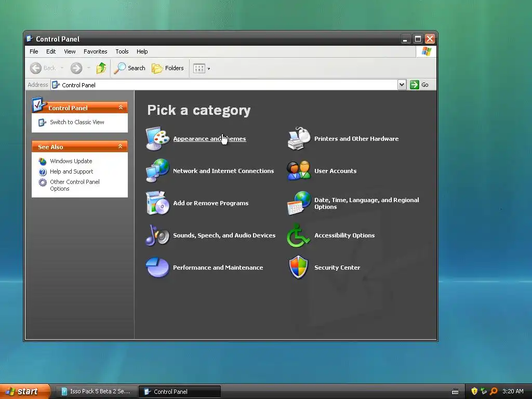Collapse the See Also sidebar section
The image size is (532, 399).
coord(120,147)
